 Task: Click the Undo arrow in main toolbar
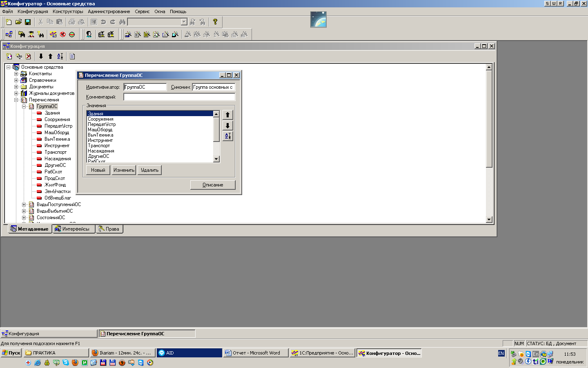pos(103,22)
